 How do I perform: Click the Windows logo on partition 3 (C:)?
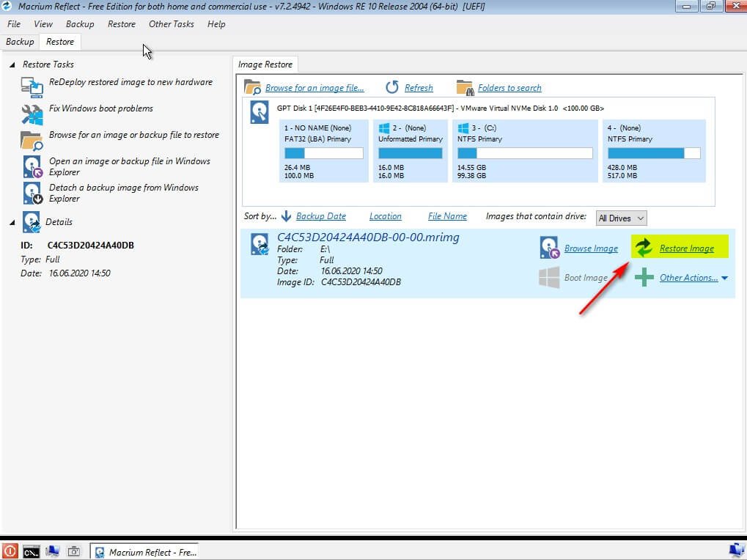point(463,128)
